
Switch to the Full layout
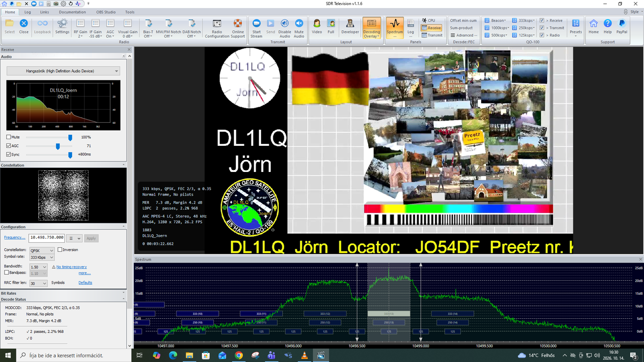tap(331, 26)
